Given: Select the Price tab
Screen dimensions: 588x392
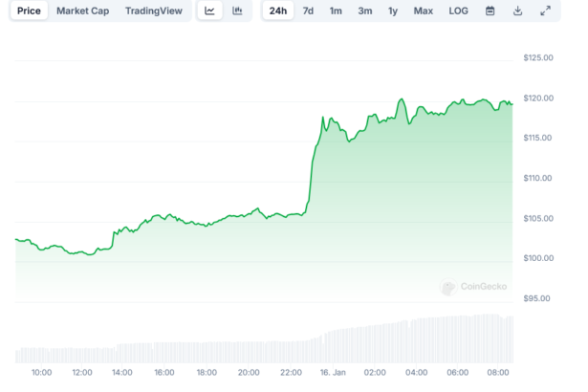Looking at the screenshot, I should [29, 11].
